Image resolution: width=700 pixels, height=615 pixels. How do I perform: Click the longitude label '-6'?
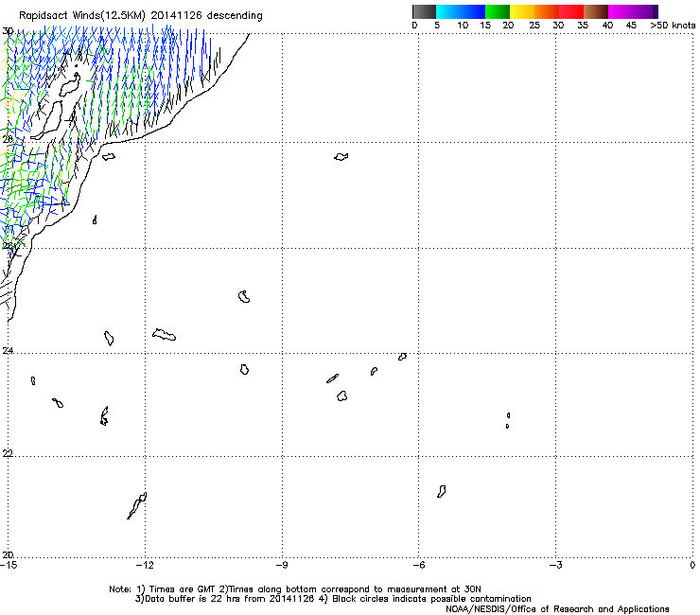point(418,565)
